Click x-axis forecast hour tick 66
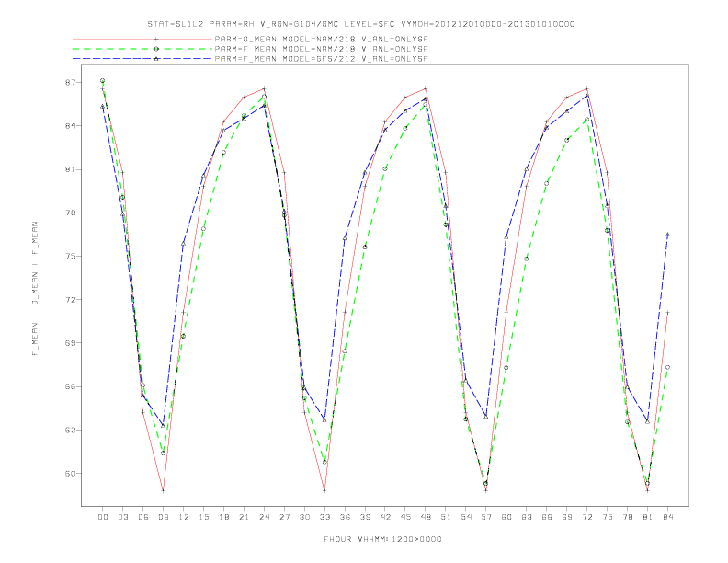 [547, 517]
